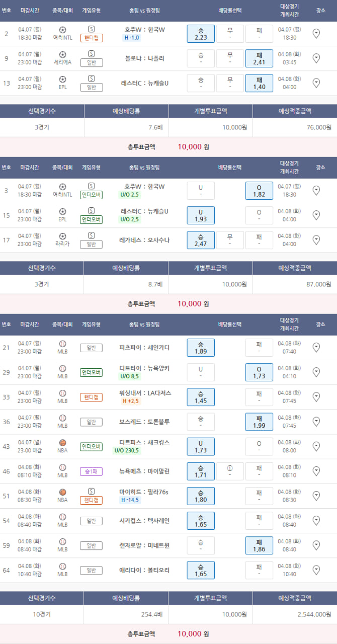Open location pin for match 51 마이히트

click(x=316, y=496)
